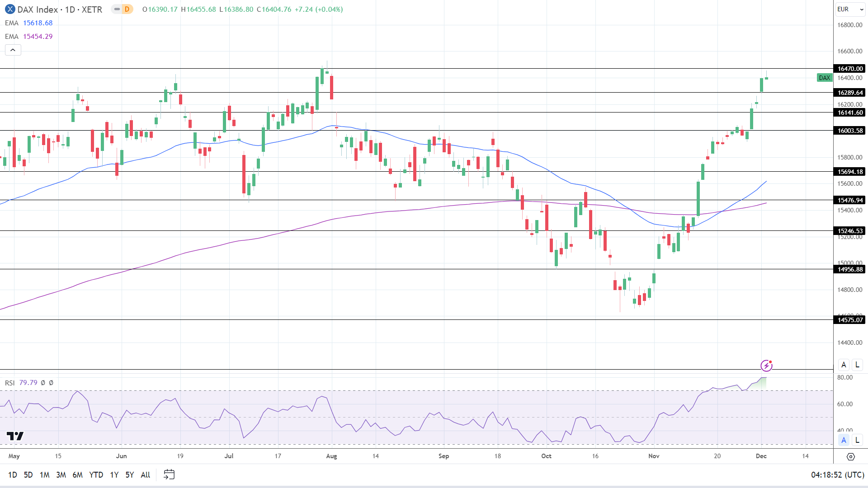This screenshot has height=488, width=868.
Task: Click the first EMA 15618.68 legend
Action: 29,23
